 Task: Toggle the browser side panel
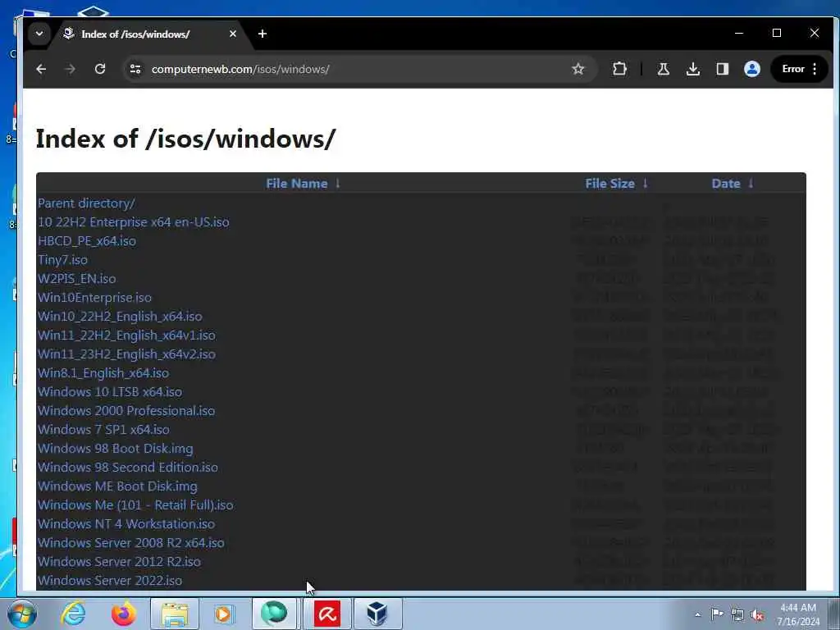(x=723, y=69)
